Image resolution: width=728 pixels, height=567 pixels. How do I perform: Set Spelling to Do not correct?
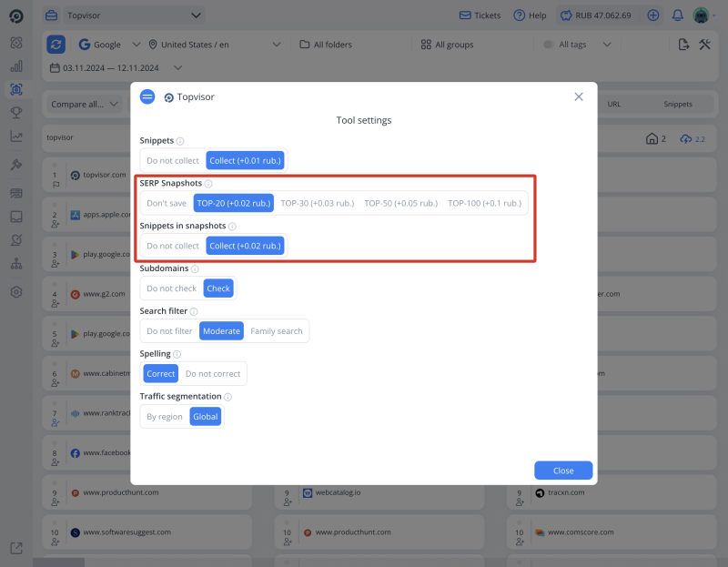(213, 373)
